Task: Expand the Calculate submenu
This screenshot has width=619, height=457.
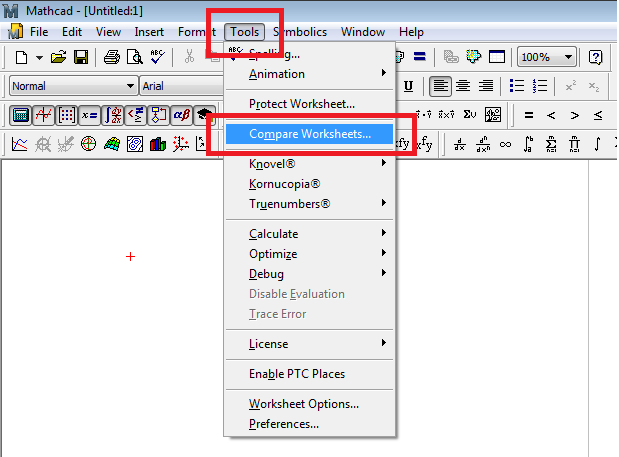Action: (x=310, y=234)
